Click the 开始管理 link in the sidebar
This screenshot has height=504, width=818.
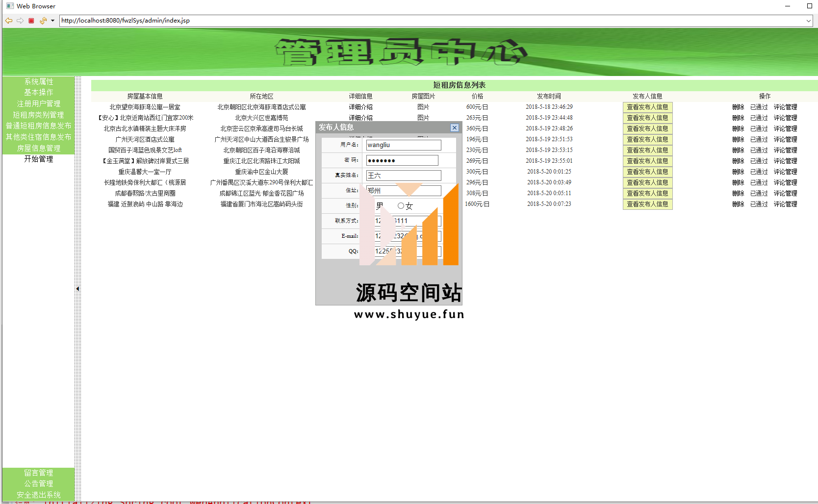click(39, 159)
